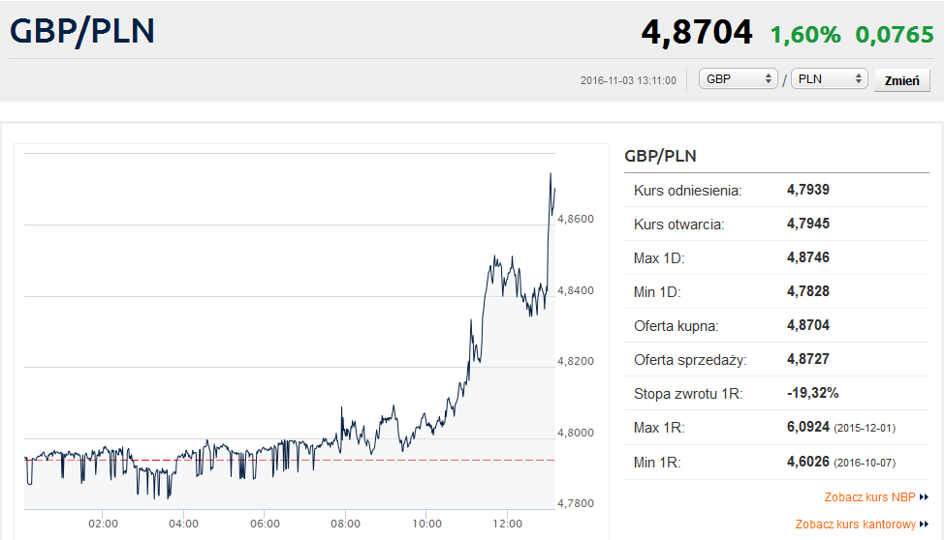Click the Kurs odniesienia label
This screenshot has width=945, height=540.
click(688, 190)
